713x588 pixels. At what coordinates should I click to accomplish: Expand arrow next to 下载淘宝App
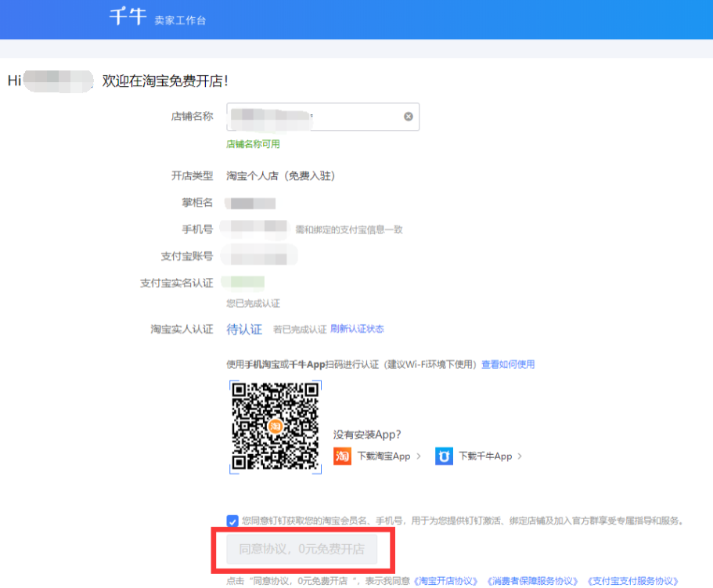click(419, 456)
